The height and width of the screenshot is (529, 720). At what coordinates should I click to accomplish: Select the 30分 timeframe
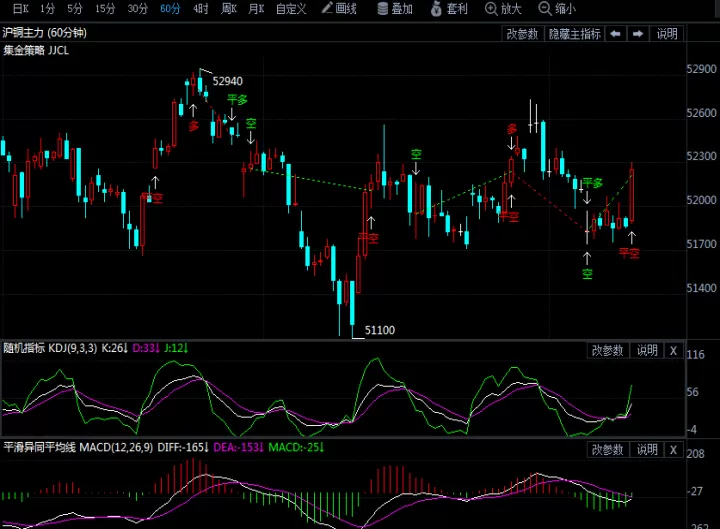[x=137, y=8]
